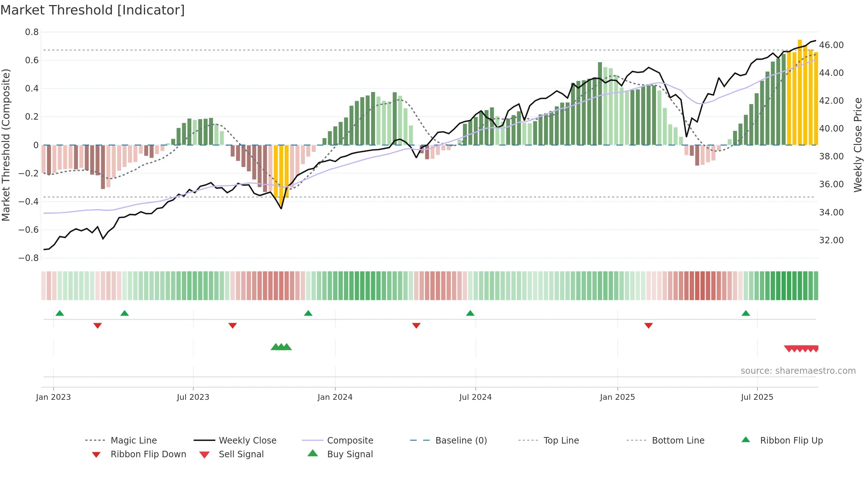This screenshot has width=868, height=488.
Task: Click the ribbon flip up marker between Jan and Jul 2023
Action: pos(124,313)
